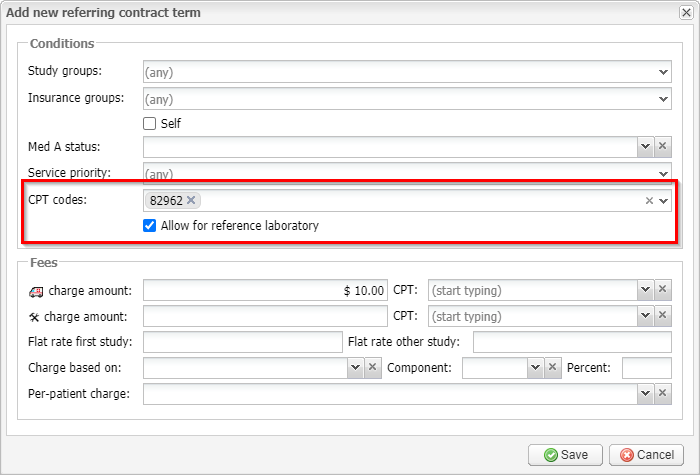Viewport: 700px width, 475px height.
Task: Expand the Component dropdown arrow
Action: (x=535, y=368)
